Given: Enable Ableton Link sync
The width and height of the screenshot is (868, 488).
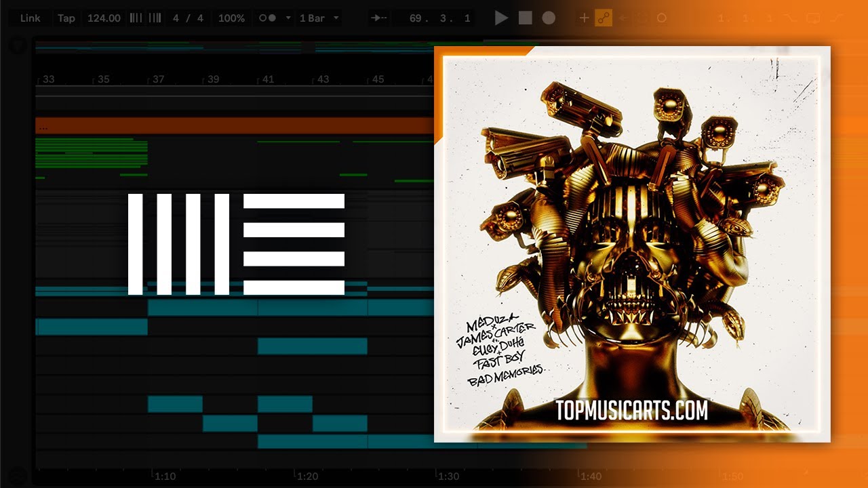Looking at the screenshot, I should [x=30, y=18].
